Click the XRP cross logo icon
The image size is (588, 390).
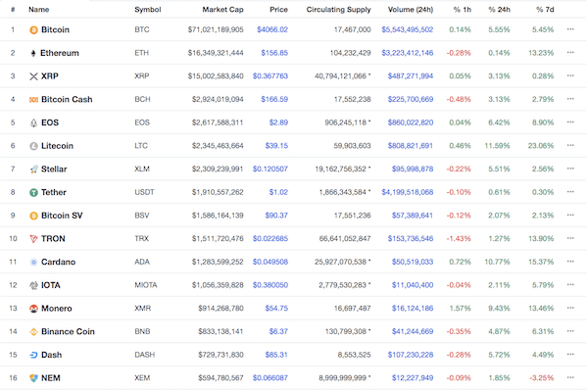pyautogui.click(x=33, y=76)
